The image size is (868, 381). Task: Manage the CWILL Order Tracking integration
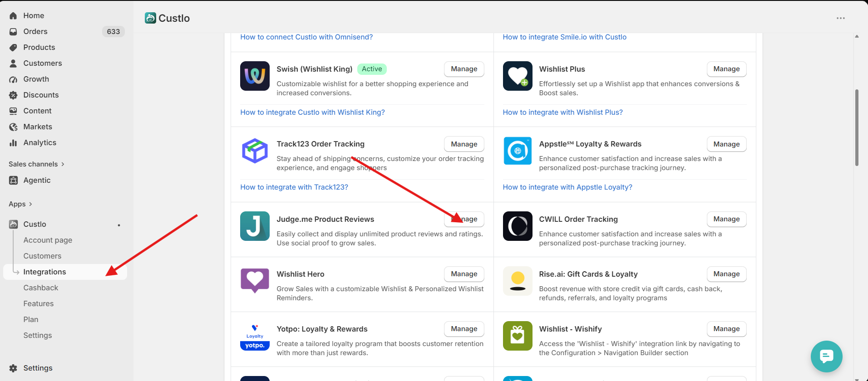coord(726,219)
